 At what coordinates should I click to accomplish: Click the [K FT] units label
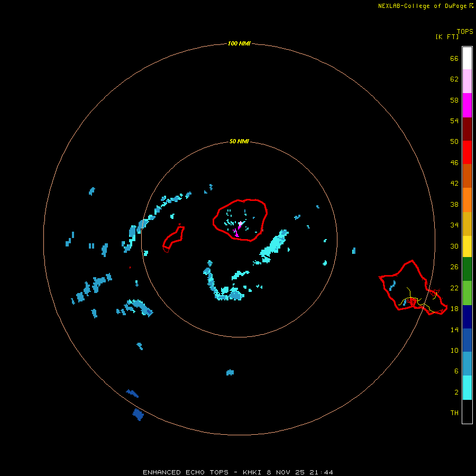447,36
